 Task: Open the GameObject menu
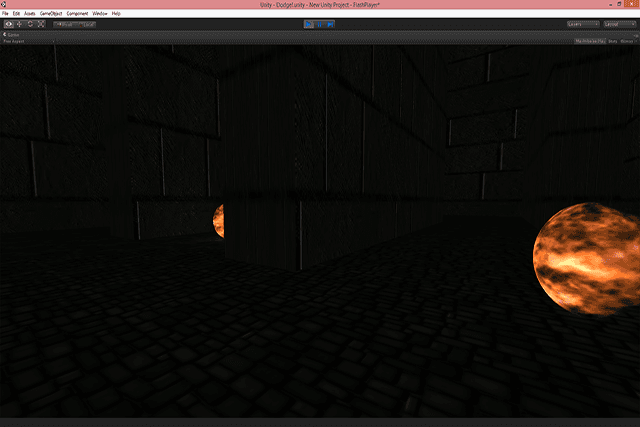pyautogui.click(x=51, y=13)
